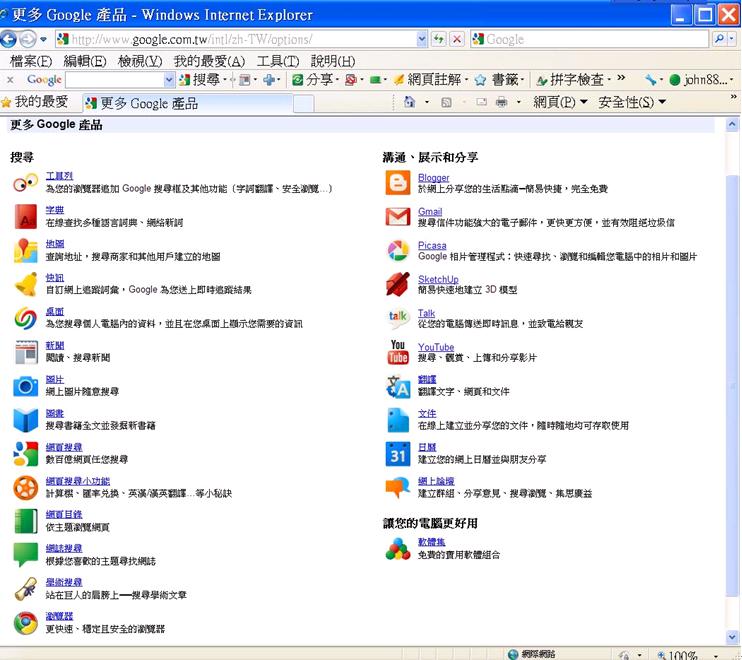The image size is (742, 660).
Task: Open the 我的最愛(A) Favorites menu
Action: [209, 61]
